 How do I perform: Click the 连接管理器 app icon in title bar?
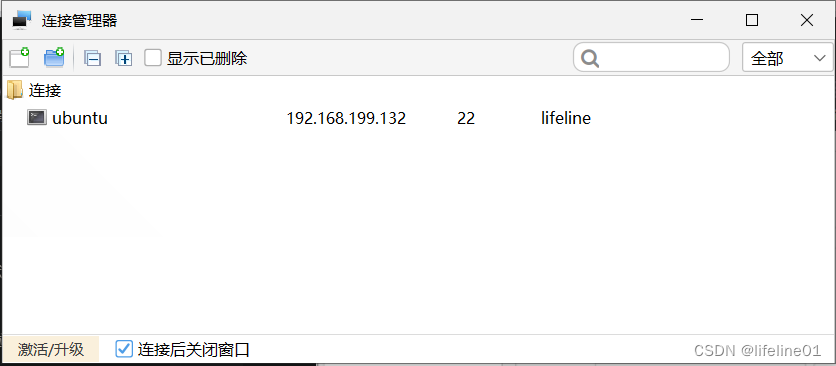click(x=22, y=20)
